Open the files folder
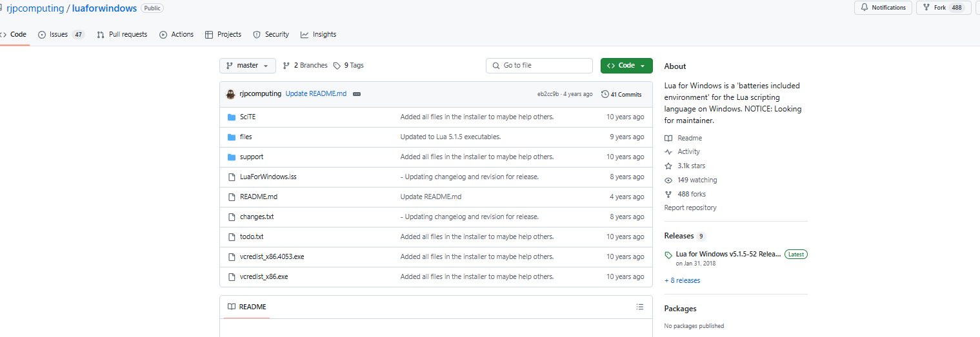The width and height of the screenshot is (980, 337). coord(246,137)
